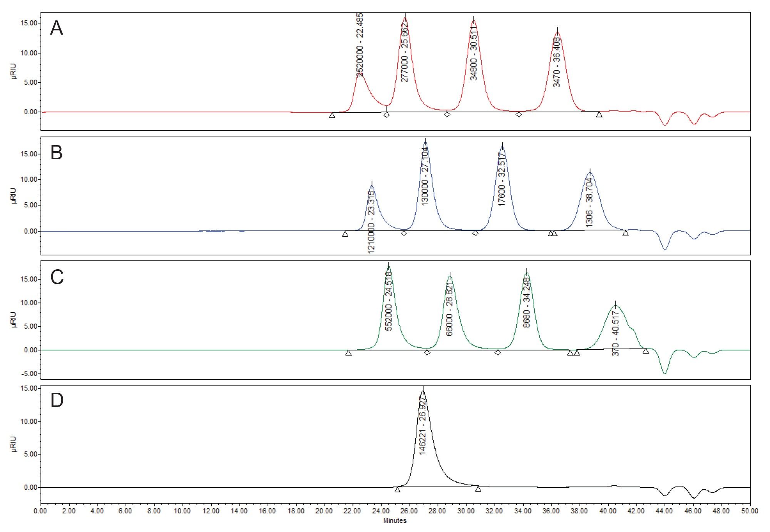
Task: Click the 36.00 tick label on the x-axis
Action: pos(551,511)
